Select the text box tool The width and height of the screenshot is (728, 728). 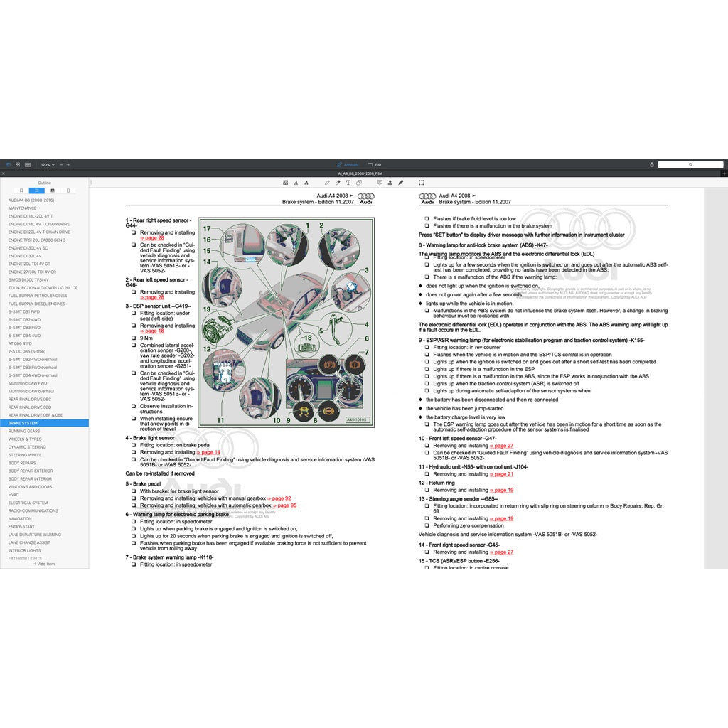[348, 183]
